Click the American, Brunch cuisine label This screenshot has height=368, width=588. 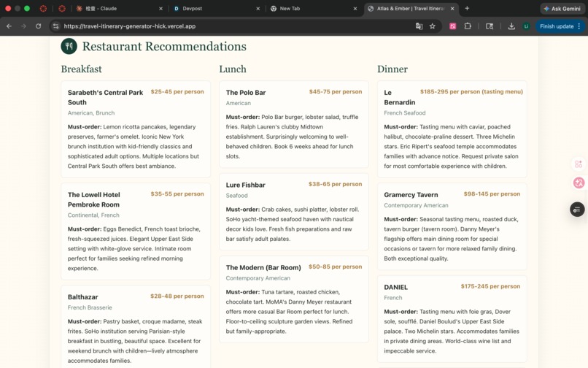(91, 113)
